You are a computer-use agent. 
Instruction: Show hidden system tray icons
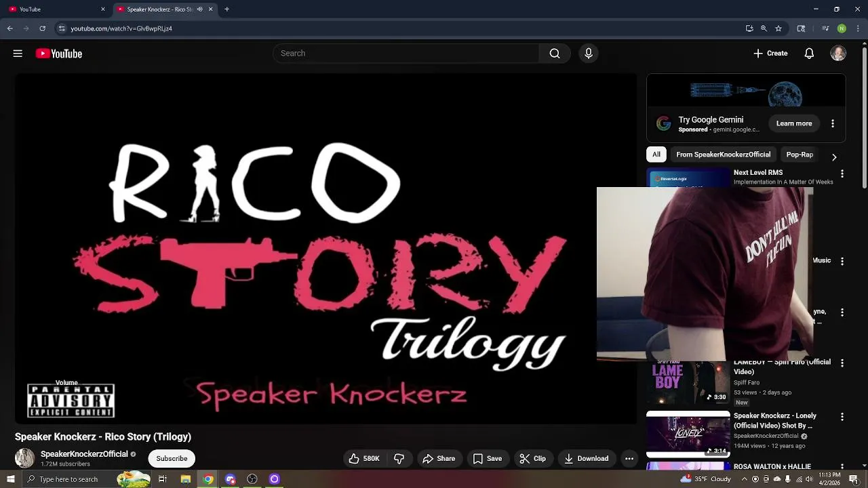pyautogui.click(x=745, y=479)
